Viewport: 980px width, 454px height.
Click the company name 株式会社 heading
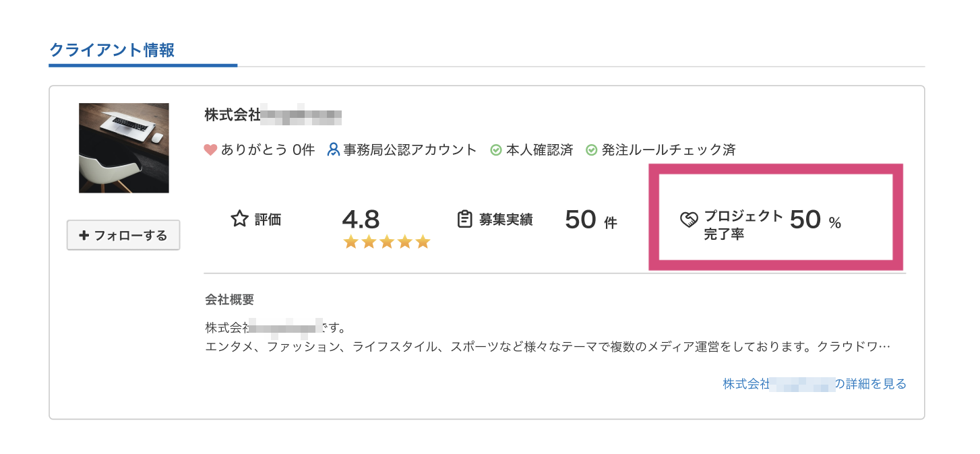pos(273,115)
